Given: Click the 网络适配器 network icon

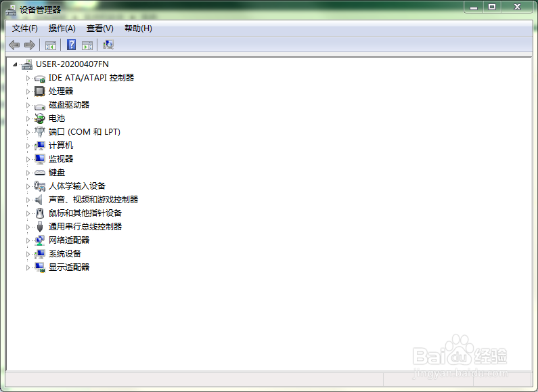Looking at the screenshot, I should point(40,240).
